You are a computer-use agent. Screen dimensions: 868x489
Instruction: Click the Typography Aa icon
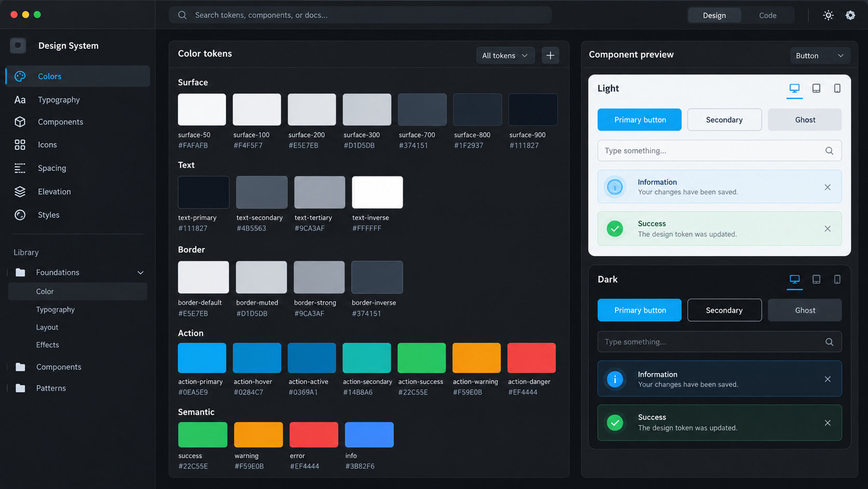pos(20,100)
